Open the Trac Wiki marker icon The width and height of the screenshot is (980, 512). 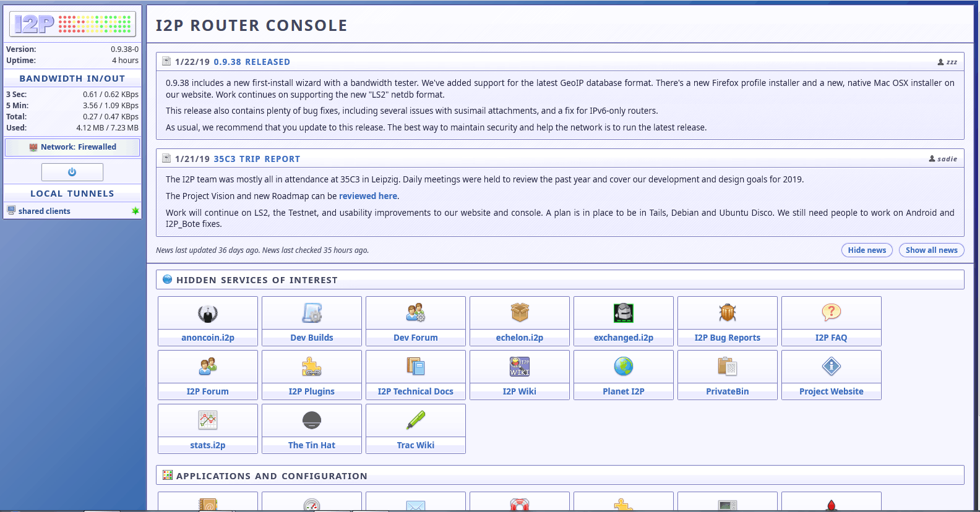coord(416,420)
